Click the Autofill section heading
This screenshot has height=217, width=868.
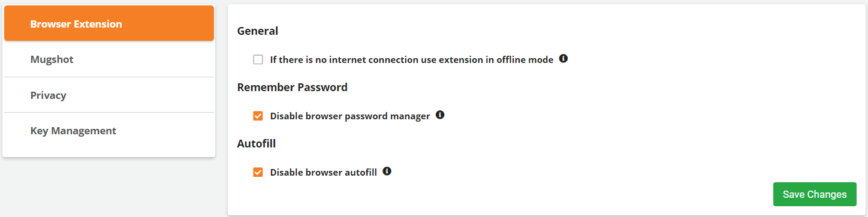257,143
